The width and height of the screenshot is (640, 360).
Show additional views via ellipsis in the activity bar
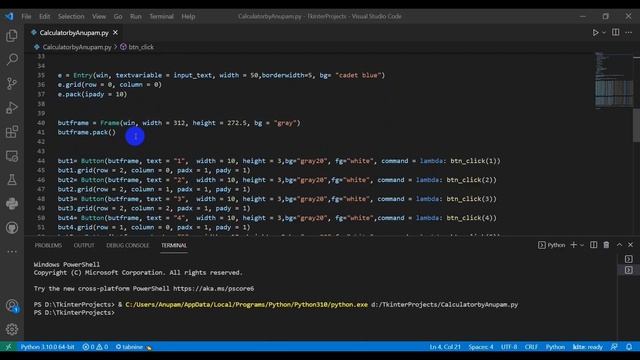pyautogui.click(x=12, y=251)
